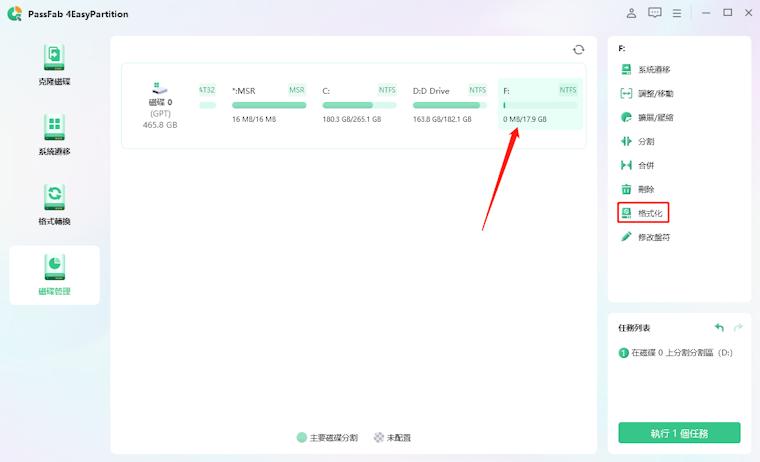Choose 系統遷移 in the F: operations panel

[x=645, y=69]
